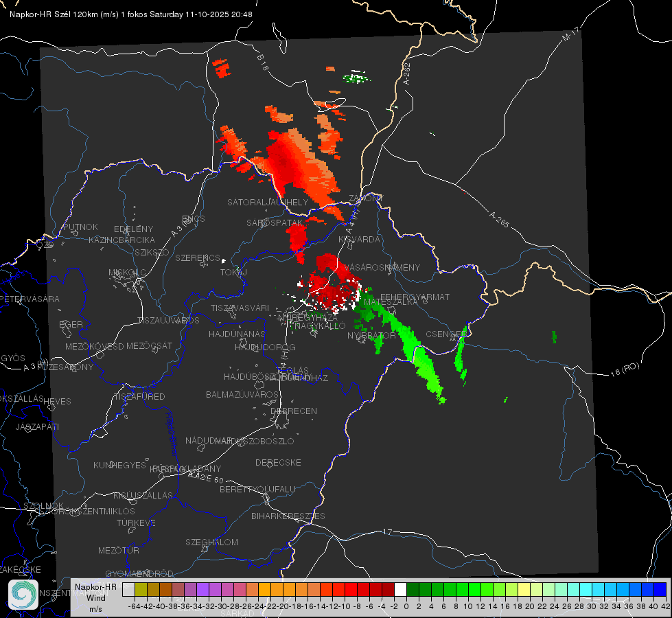Click the A-262 road label
672x618 pixels.
click(x=407, y=73)
